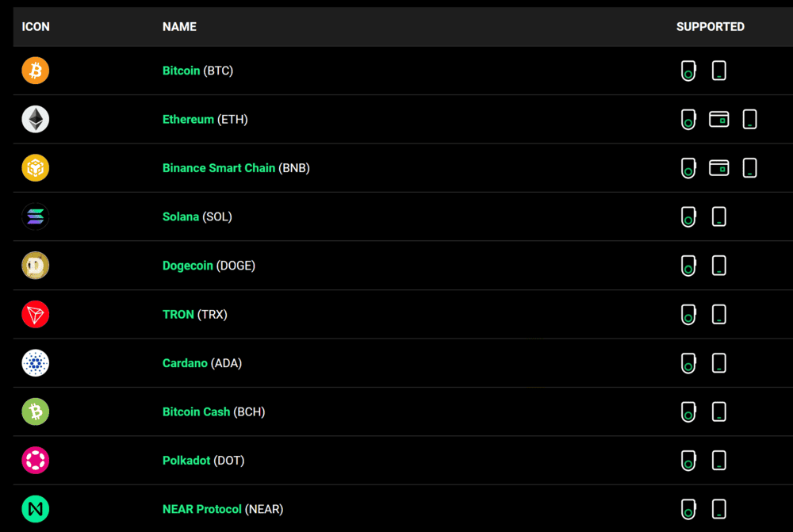Click the SUPPORTED column header

[710, 26]
